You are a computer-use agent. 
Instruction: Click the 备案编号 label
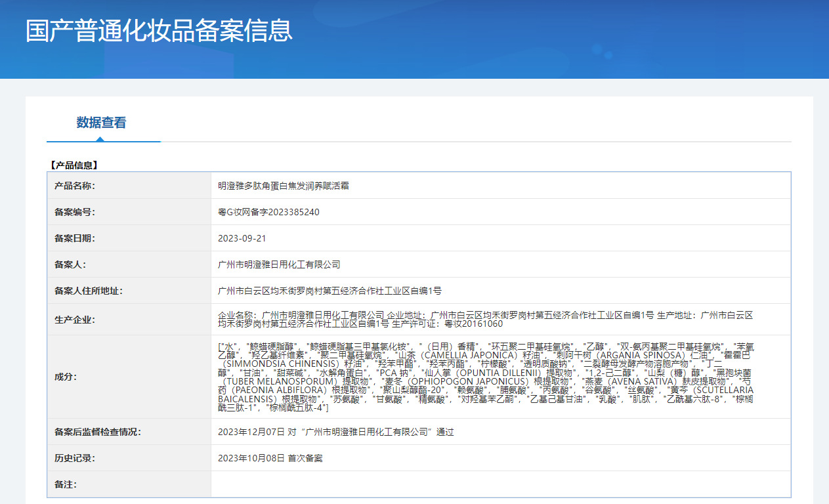(x=75, y=212)
